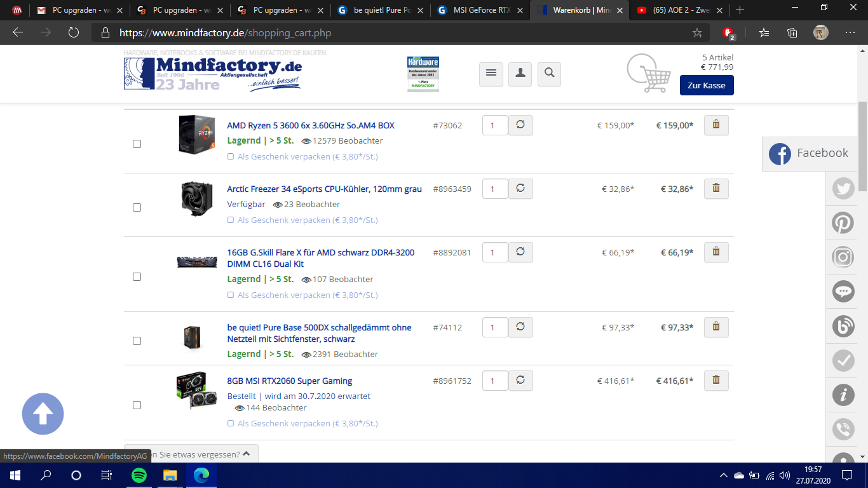Open the Windows Start menu

(x=15, y=475)
